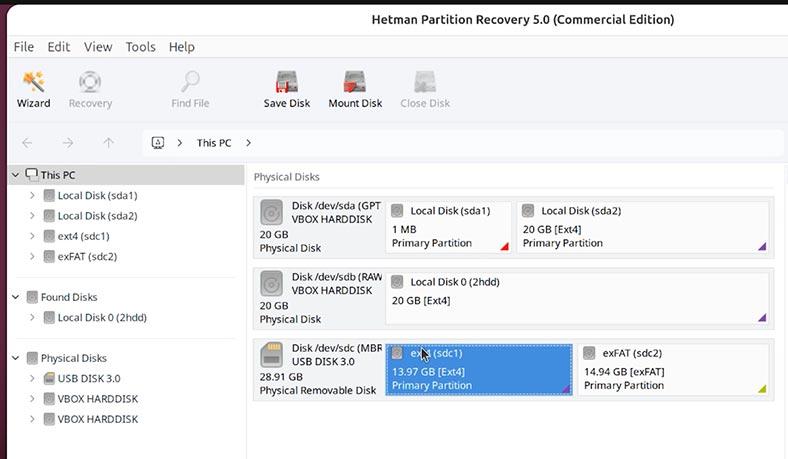Expand Local Disk (sda1) in tree
Screen dimensions: 788x459
point(32,195)
